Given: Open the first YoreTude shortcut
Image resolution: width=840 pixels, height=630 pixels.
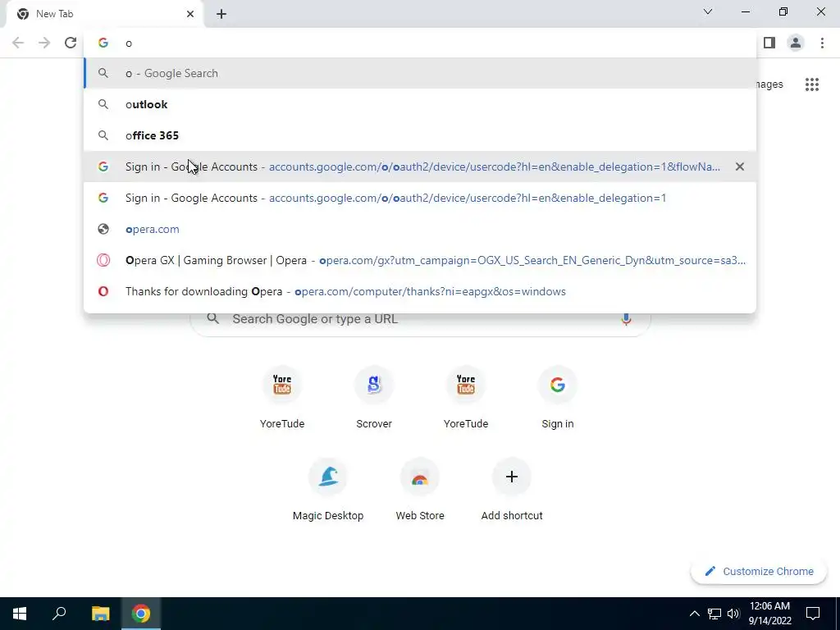Looking at the screenshot, I should pos(282,398).
